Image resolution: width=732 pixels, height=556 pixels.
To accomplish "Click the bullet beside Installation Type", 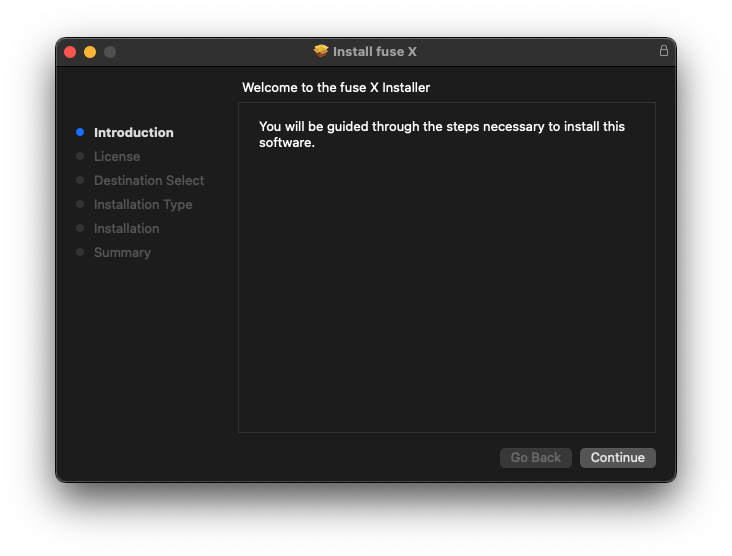I will [80, 204].
